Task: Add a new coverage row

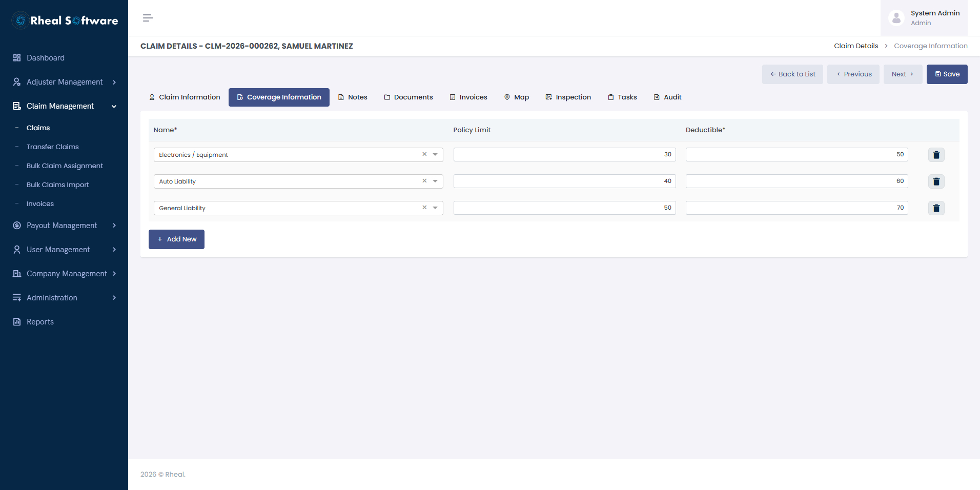Action: pos(176,239)
